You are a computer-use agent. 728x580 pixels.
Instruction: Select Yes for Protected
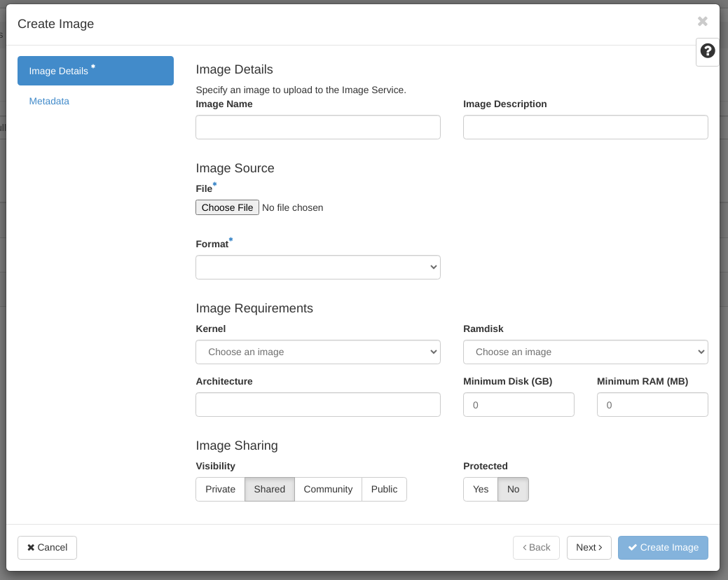(x=481, y=489)
